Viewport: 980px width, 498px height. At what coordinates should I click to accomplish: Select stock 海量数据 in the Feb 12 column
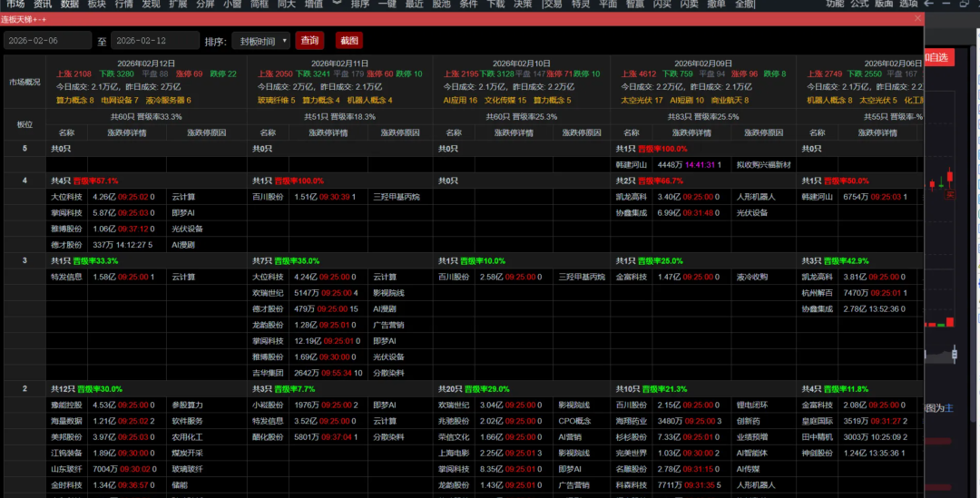pyautogui.click(x=66, y=421)
